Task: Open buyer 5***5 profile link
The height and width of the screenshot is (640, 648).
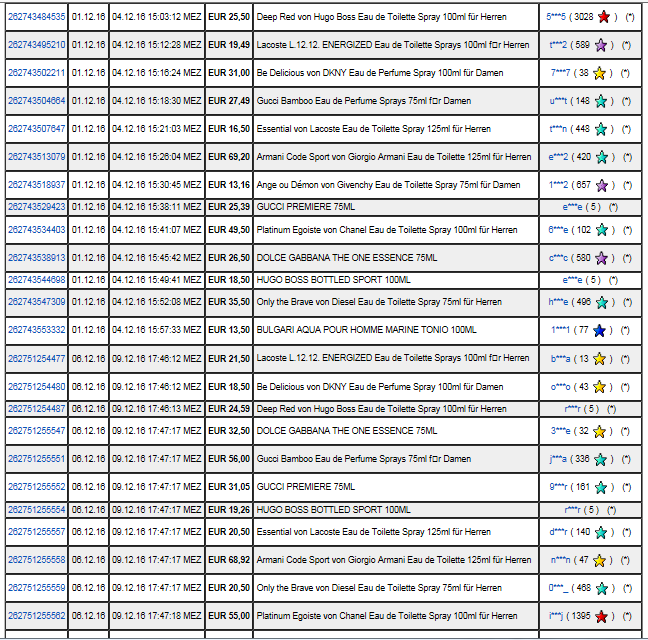Action: pyautogui.click(x=556, y=17)
